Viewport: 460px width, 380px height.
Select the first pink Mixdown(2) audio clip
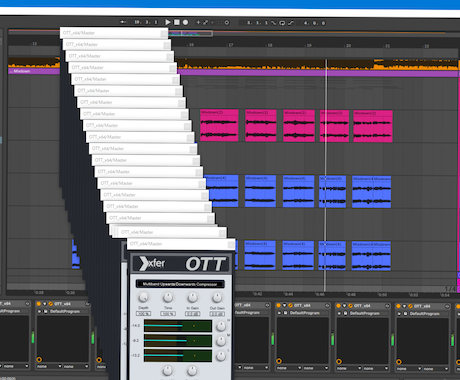pos(219,126)
